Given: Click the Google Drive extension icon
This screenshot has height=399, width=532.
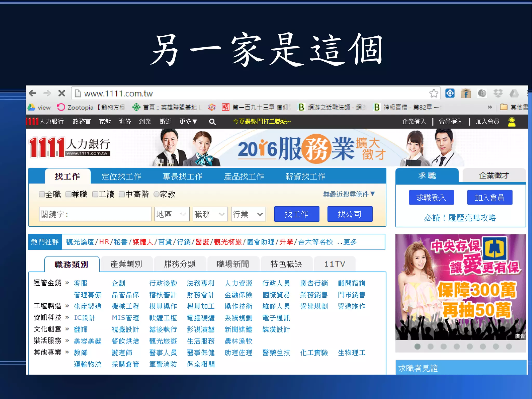Looking at the screenshot, I should tap(514, 93).
